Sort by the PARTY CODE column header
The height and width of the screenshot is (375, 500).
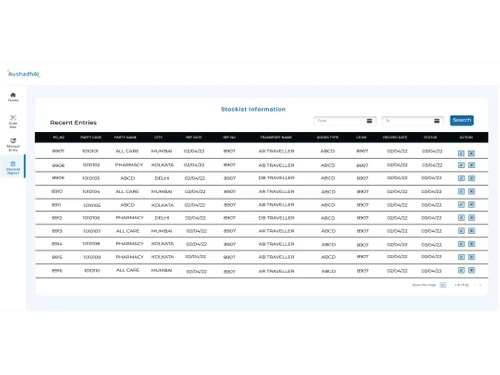91,137
